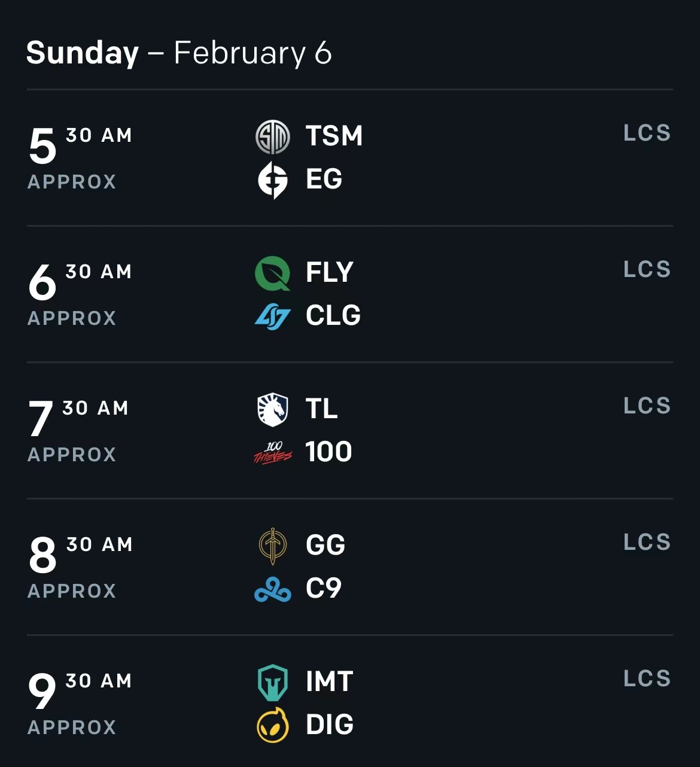Select the 9:30 AM match time
This screenshot has height=767, width=700.
tap(80, 691)
